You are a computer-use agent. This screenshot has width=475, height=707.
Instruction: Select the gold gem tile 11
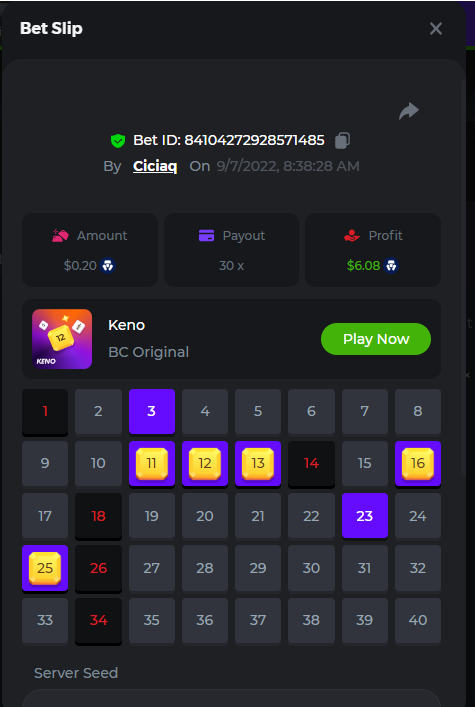pyautogui.click(x=152, y=464)
